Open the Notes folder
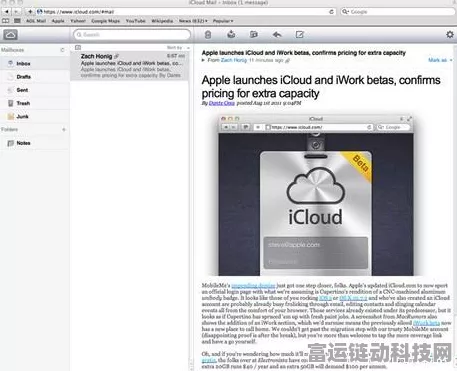 tap(35, 143)
